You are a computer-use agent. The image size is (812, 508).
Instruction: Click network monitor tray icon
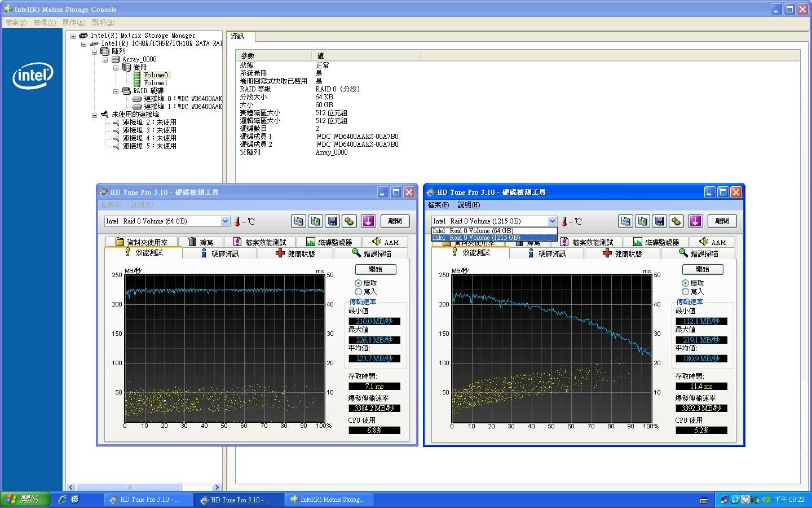click(724, 500)
